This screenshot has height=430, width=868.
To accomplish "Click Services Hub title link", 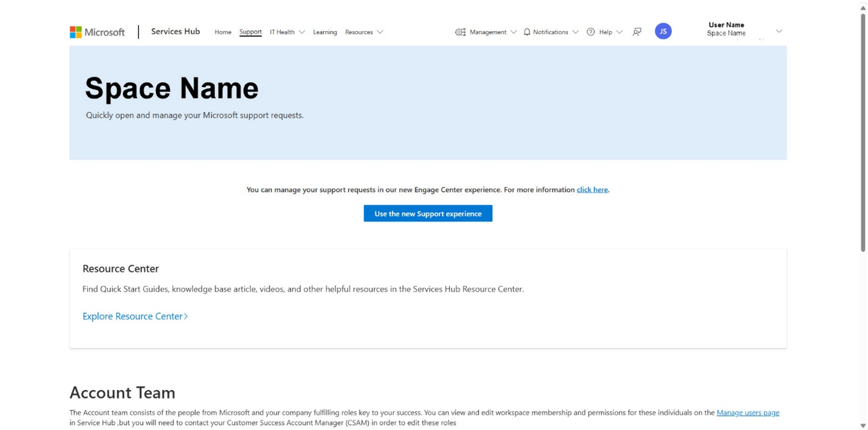I will [175, 31].
